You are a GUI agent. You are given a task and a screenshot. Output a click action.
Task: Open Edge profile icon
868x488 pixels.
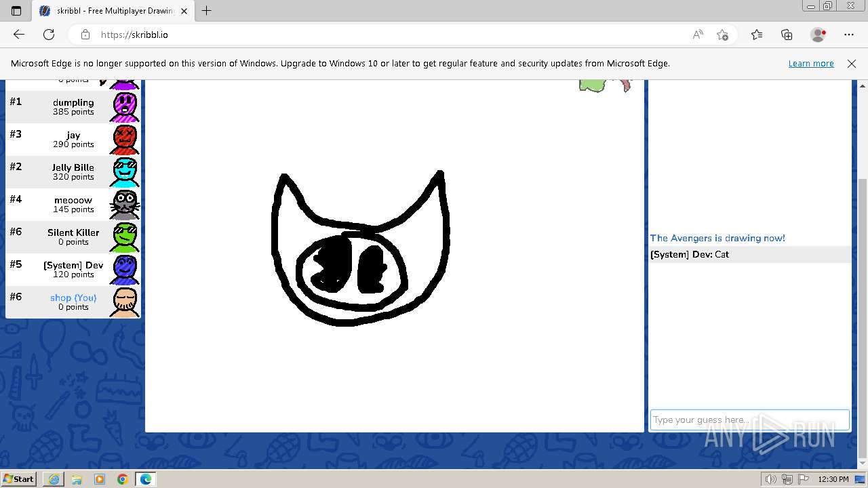click(x=818, y=35)
